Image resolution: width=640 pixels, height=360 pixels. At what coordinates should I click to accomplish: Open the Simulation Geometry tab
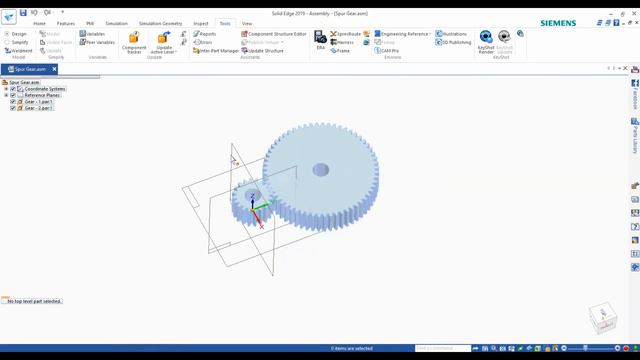(160, 24)
